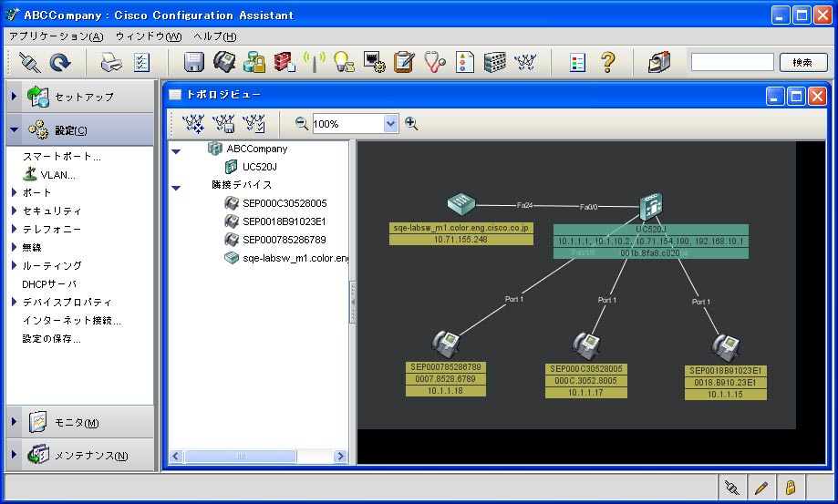Click the Feedback mailbox toolbar icon
This screenshot has width=838, height=504.
pyautogui.click(x=659, y=62)
